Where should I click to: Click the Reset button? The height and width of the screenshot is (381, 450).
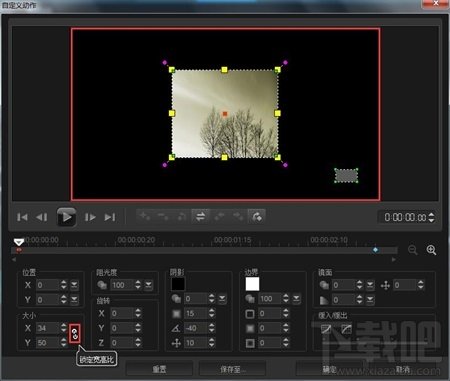[159, 369]
